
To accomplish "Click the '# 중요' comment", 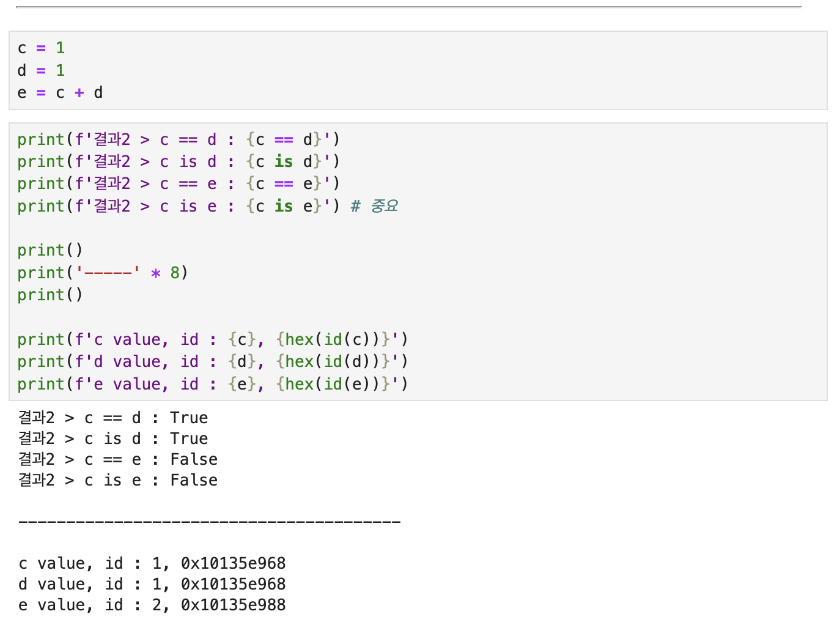I will coord(374,206).
